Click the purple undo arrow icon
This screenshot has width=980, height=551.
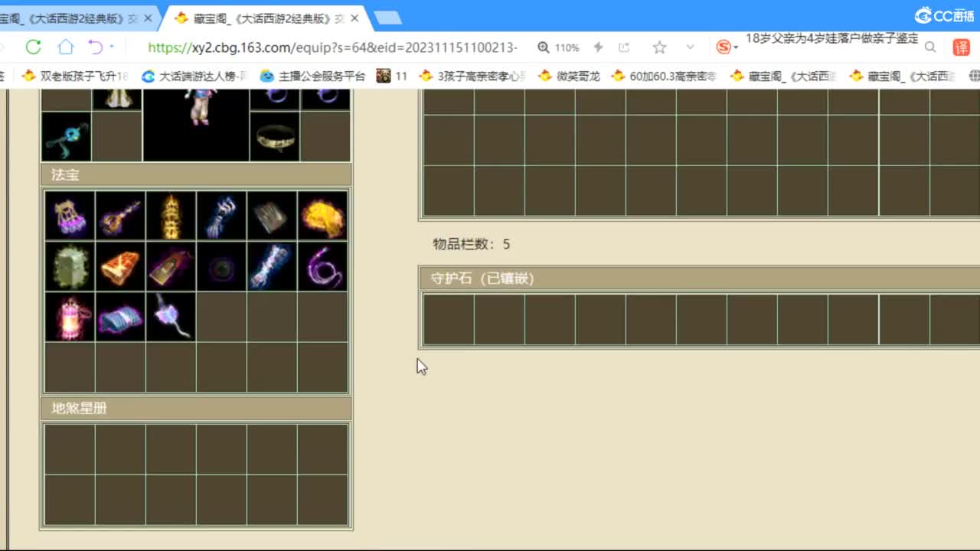tap(96, 47)
